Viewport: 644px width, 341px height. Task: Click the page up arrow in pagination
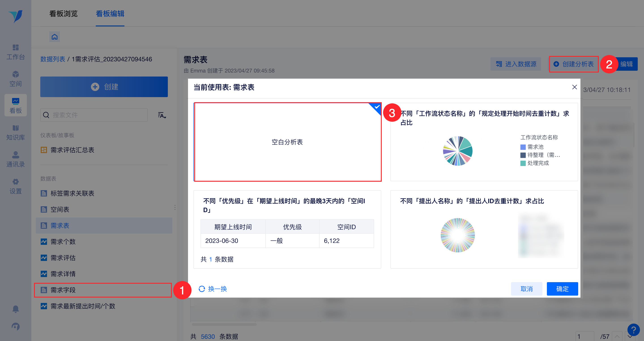(617, 336)
